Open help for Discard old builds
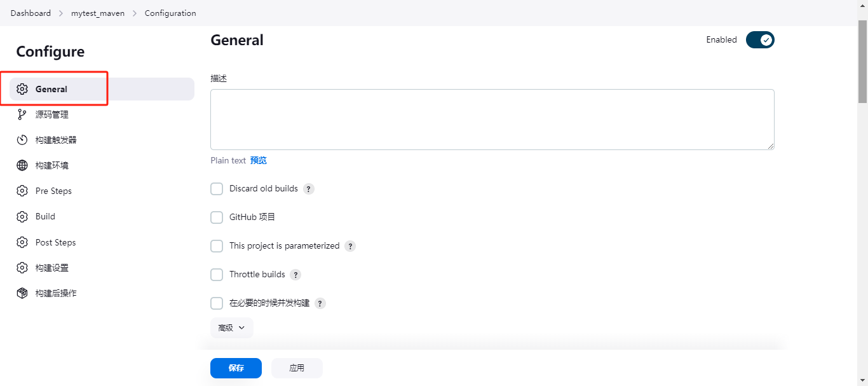868x386 pixels. tap(309, 189)
